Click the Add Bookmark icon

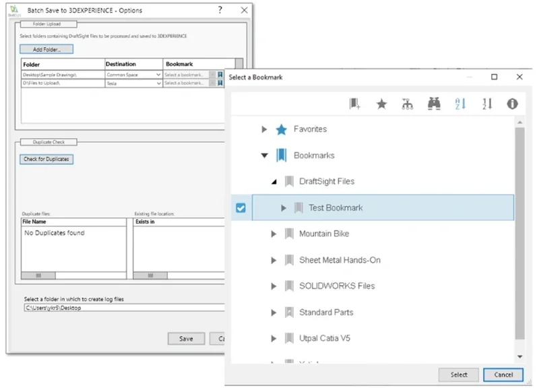point(354,103)
